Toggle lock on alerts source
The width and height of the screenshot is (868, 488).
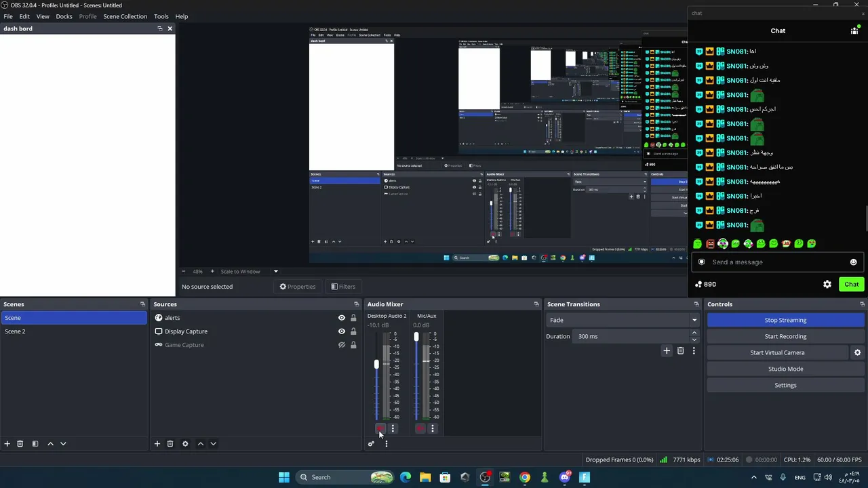(x=353, y=318)
